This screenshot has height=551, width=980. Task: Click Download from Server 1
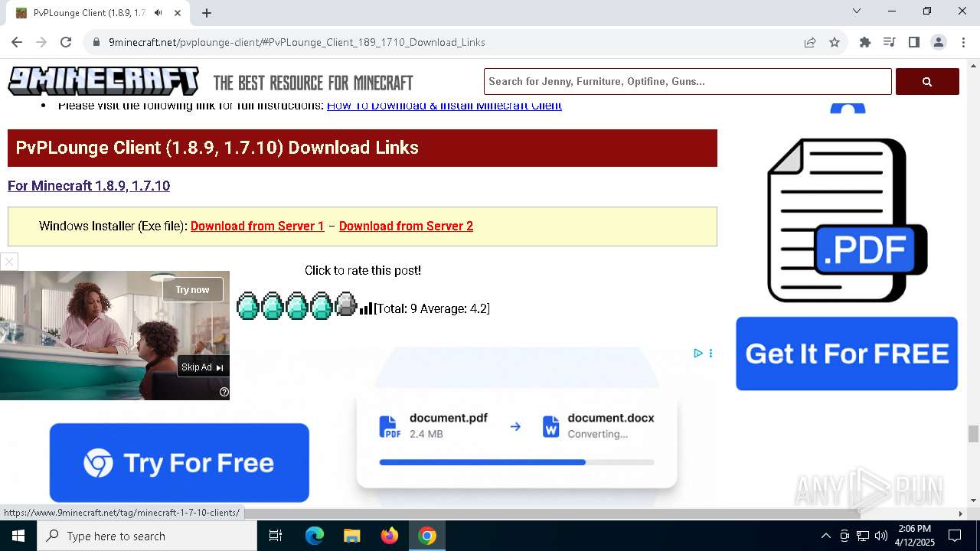click(x=257, y=226)
